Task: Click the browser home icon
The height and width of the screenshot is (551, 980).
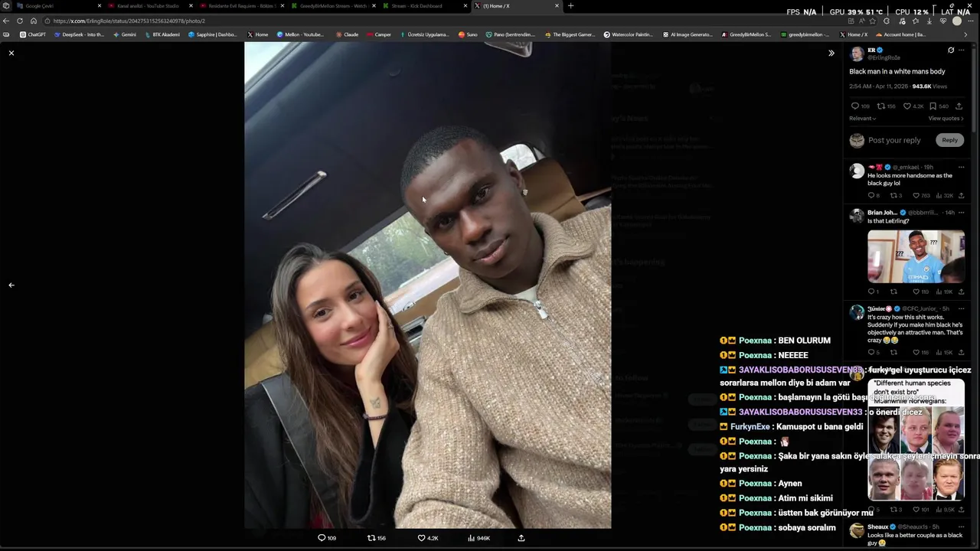Action: tap(34, 21)
